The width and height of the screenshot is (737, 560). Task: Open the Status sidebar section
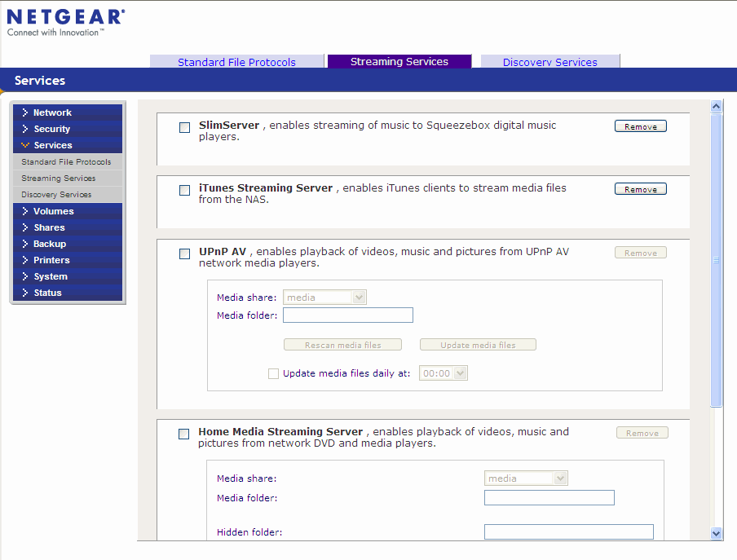68,293
